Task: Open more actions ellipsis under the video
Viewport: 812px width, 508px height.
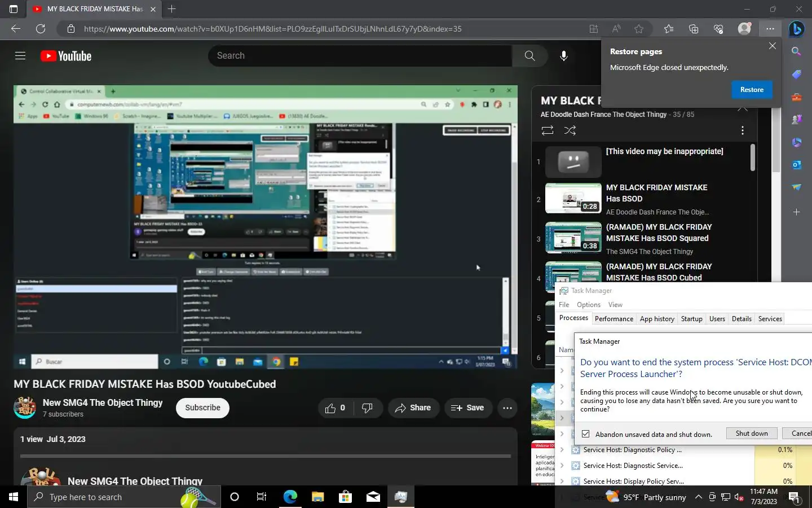Action: point(507,408)
